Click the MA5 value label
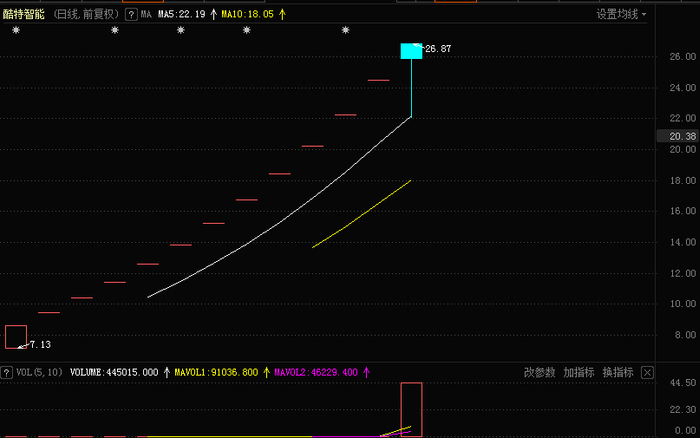 click(x=182, y=15)
